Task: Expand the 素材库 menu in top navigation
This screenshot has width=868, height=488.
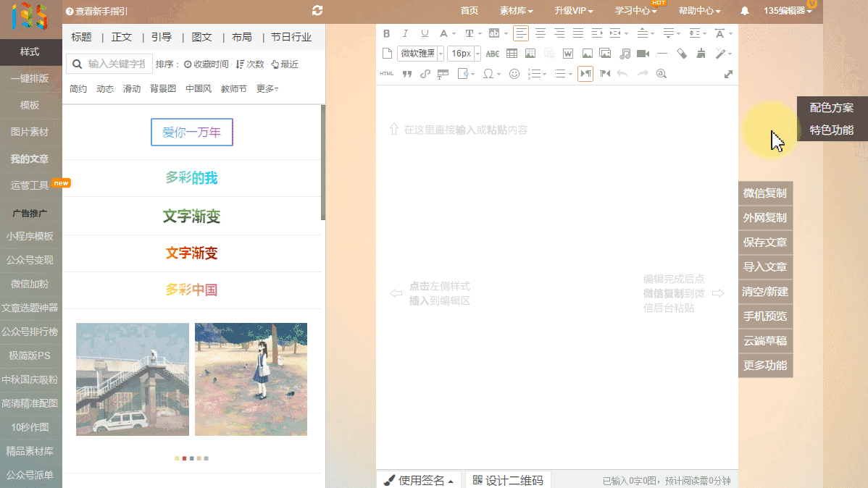Action: point(516,11)
